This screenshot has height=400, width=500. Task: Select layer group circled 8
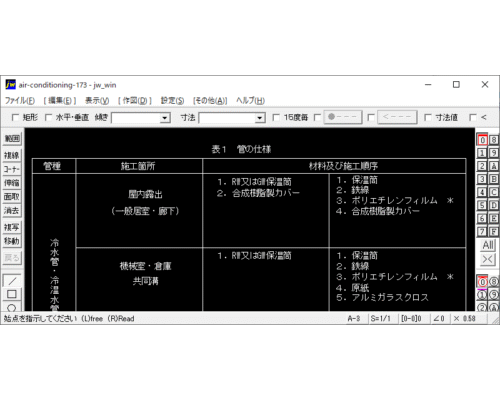pyautogui.click(x=494, y=282)
